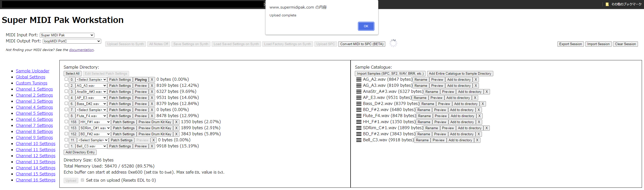The image size is (644, 190).
Task: Open the sample dropdown for entry 0
Action: point(91,80)
